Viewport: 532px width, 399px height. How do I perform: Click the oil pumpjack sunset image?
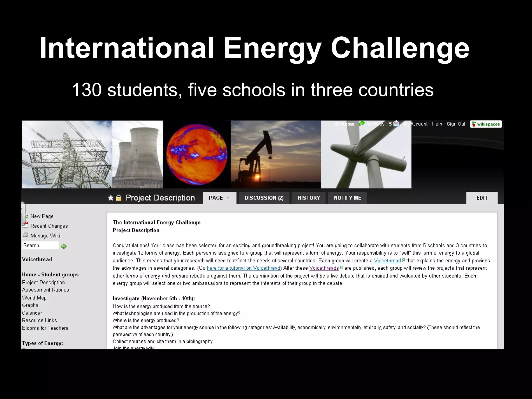click(276, 154)
